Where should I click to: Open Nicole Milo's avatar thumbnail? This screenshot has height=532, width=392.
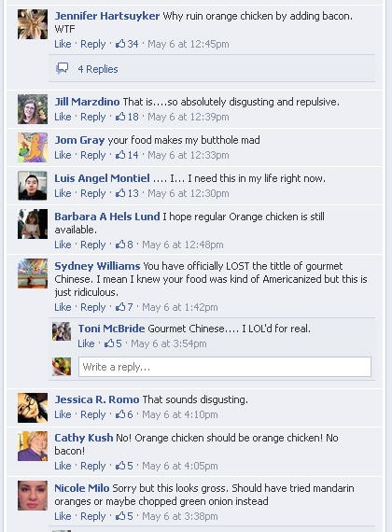pos(33,496)
